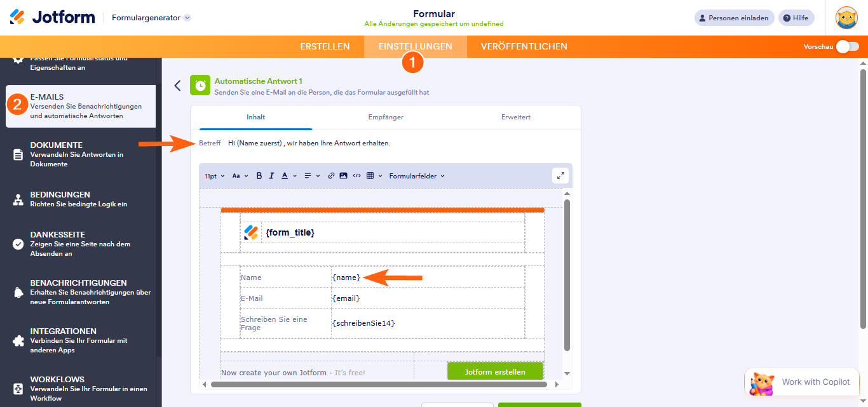Click the Hilfe button
This screenshot has height=407, width=868.
point(796,18)
